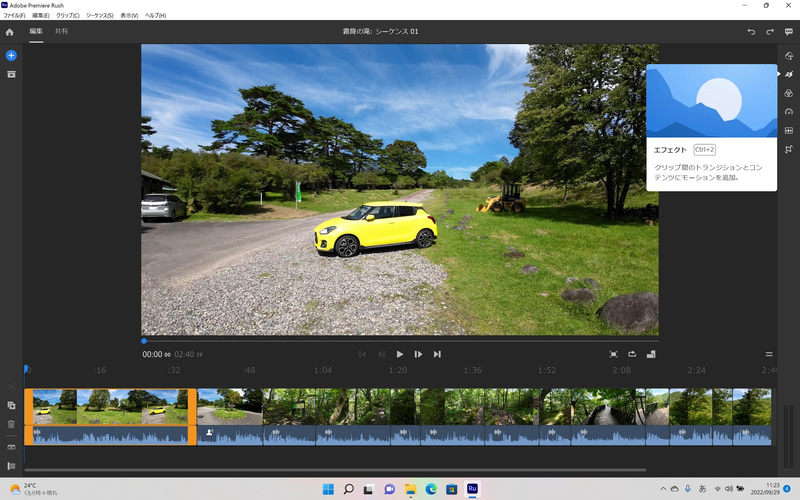The image size is (800, 500).
Task: Expand the timeline options menu
Action: point(769,354)
